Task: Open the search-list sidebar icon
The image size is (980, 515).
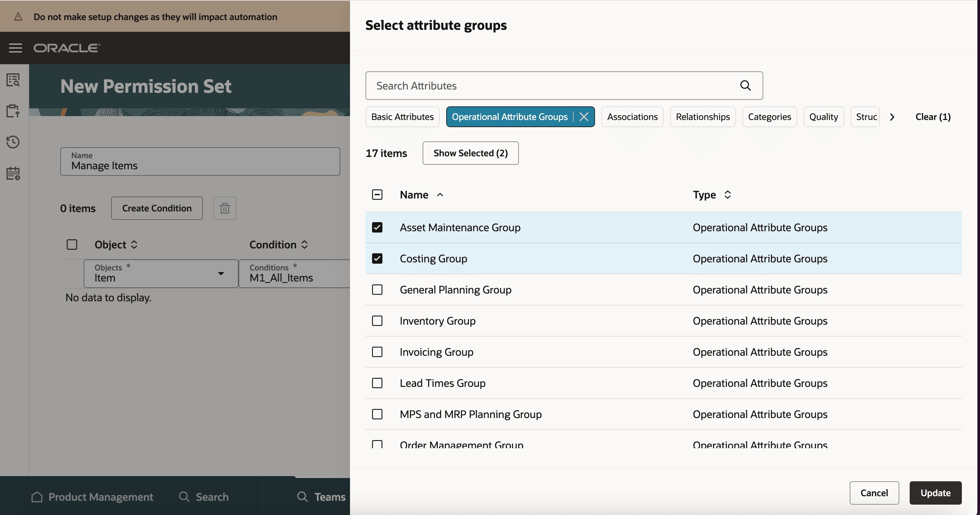Action: 13,80
